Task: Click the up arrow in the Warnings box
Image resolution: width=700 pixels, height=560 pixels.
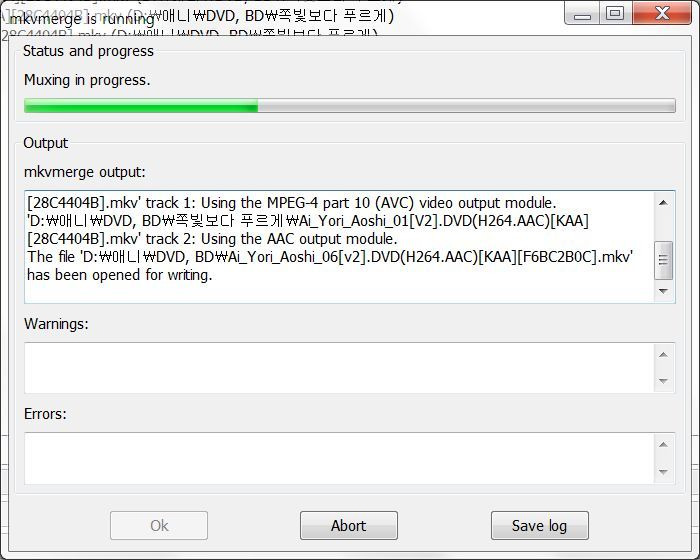Action: tap(663, 355)
